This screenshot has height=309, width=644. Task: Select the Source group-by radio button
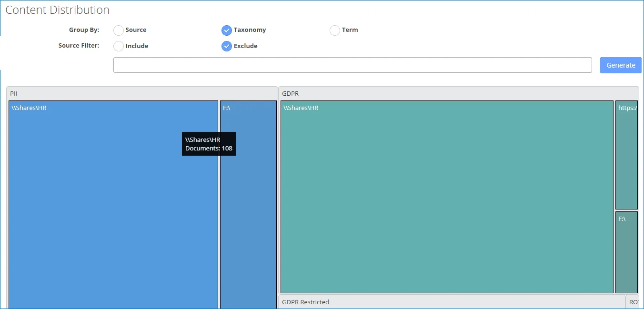[x=119, y=30]
